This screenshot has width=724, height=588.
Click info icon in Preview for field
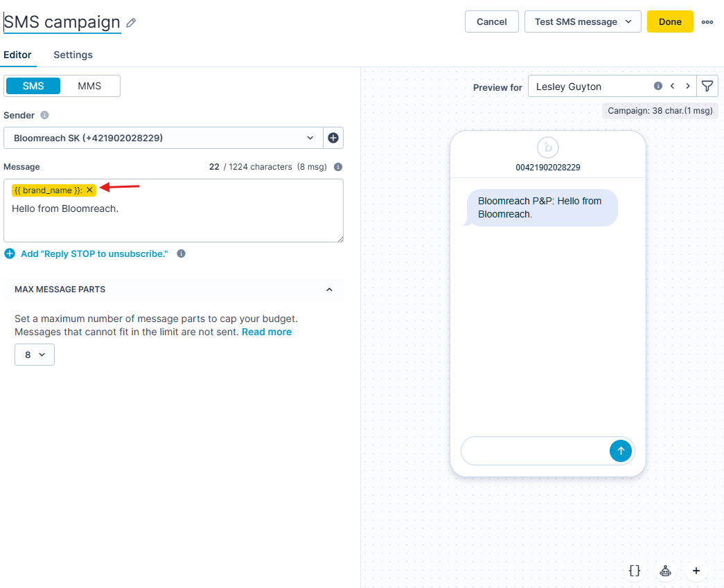tap(658, 86)
